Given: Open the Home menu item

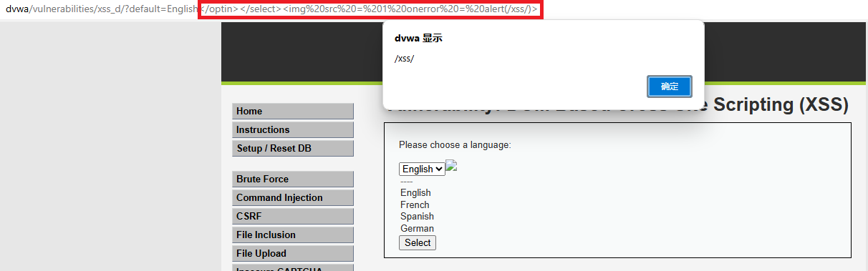Looking at the screenshot, I should click(293, 111).
